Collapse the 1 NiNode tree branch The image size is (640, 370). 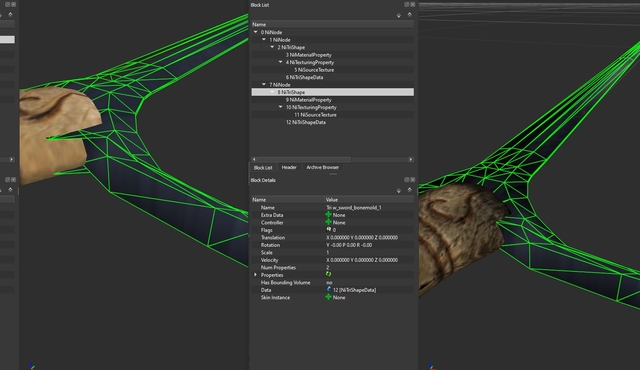[264, 40]
